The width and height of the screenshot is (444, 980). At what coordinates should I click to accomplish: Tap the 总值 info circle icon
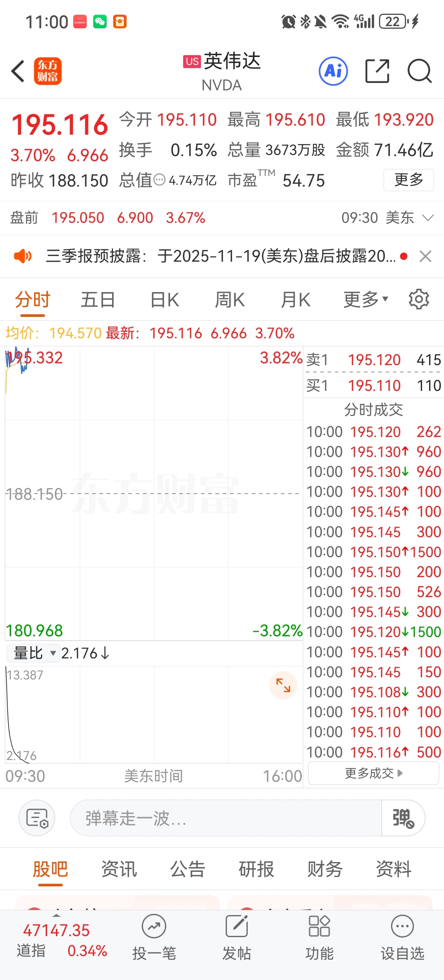click(159, 180)
